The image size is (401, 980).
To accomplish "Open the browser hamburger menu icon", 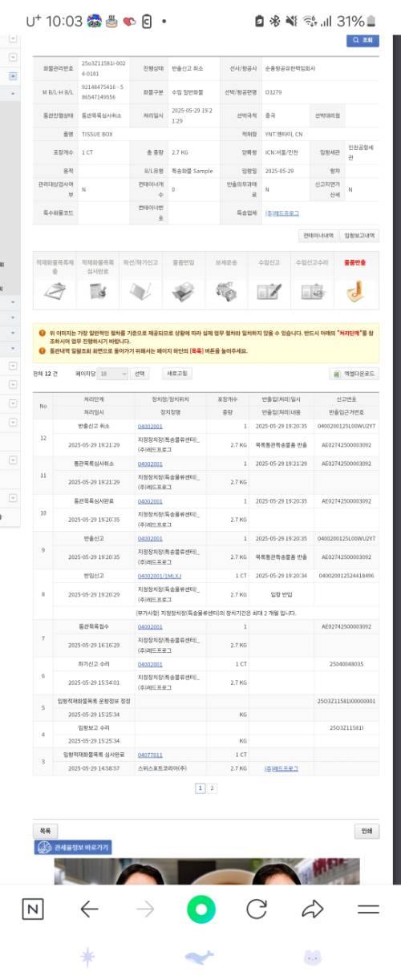I will pos(368,909).
